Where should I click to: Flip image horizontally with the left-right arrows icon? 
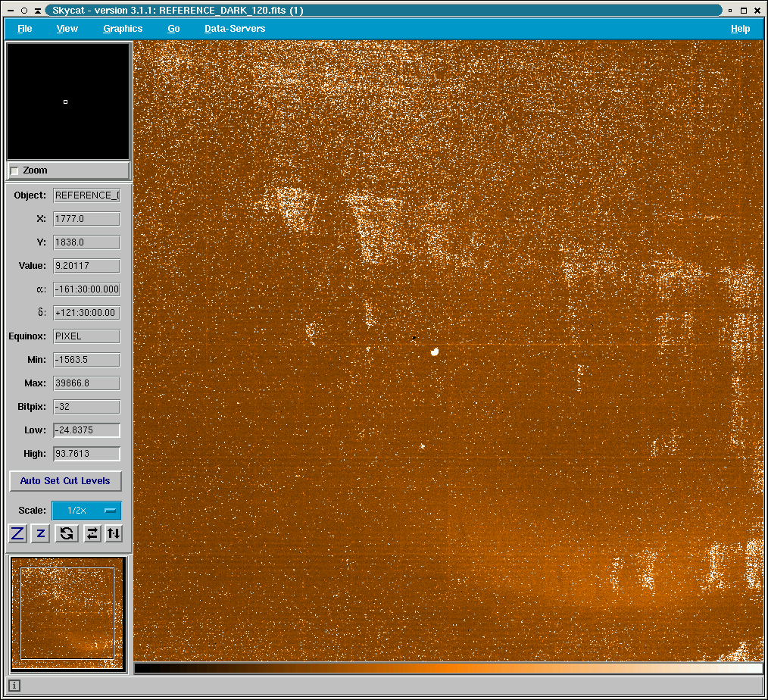click(92, 533)
